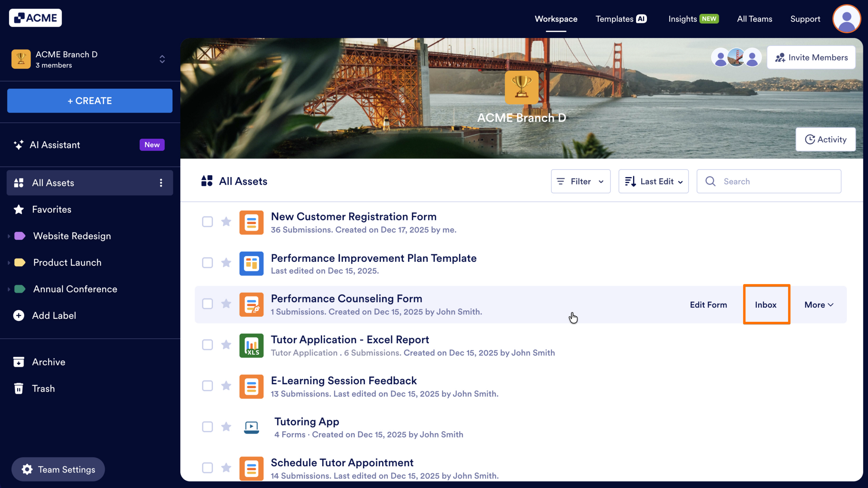
Task: Favorite the E-Learning Session Feedback form
Action: (x=226, y=386)
